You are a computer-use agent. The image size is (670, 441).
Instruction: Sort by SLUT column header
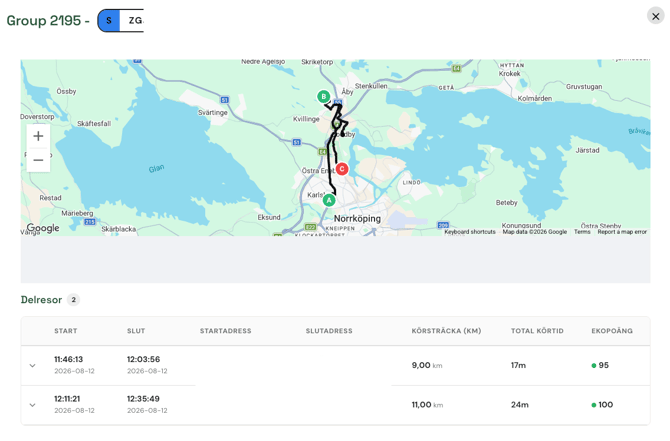(x=136, y=331)
